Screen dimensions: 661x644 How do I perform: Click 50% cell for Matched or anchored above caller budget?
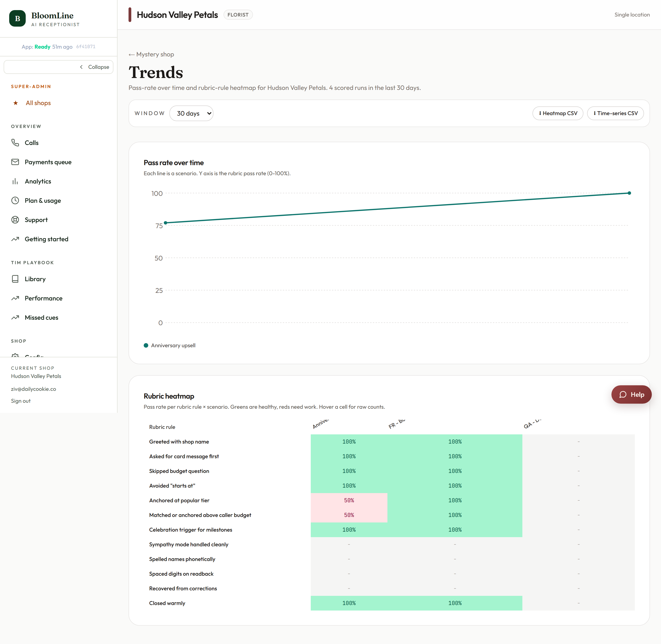pyautogui.click(x=349, y=515)
